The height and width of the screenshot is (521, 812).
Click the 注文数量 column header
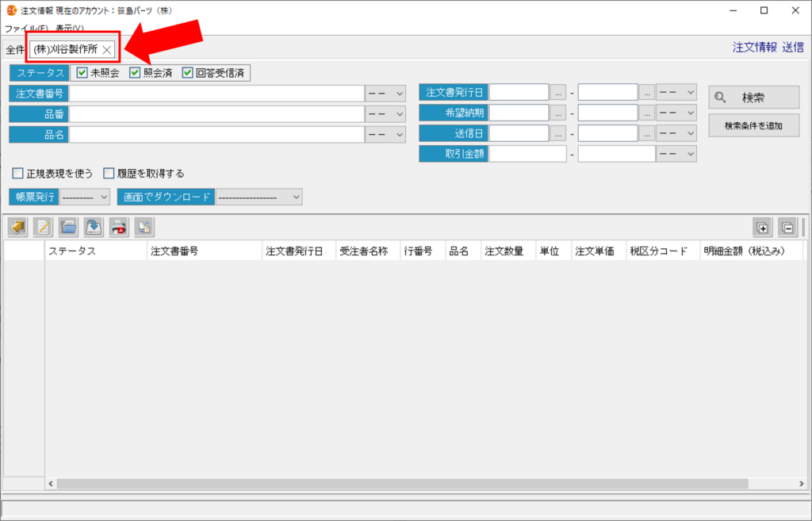[508, 251]
